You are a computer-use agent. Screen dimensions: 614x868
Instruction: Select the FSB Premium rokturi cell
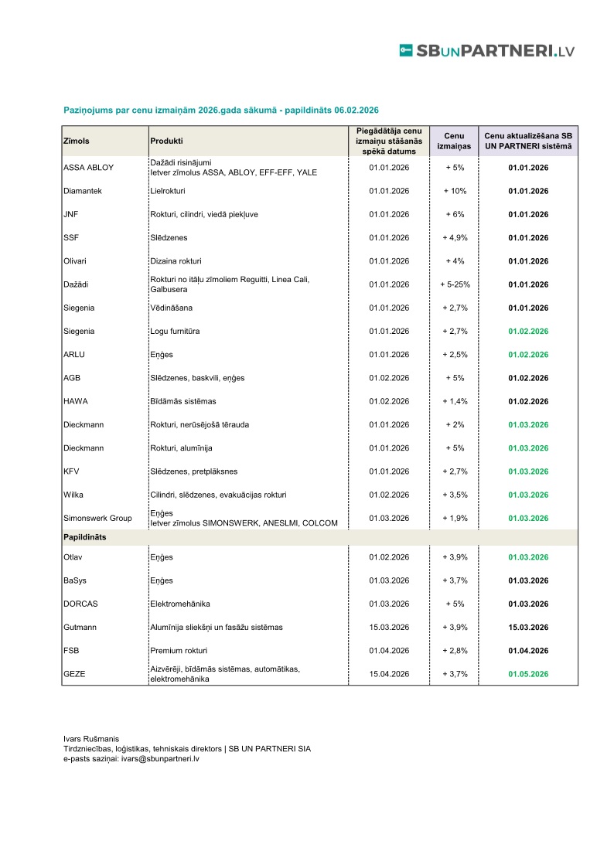coord(178,651)
